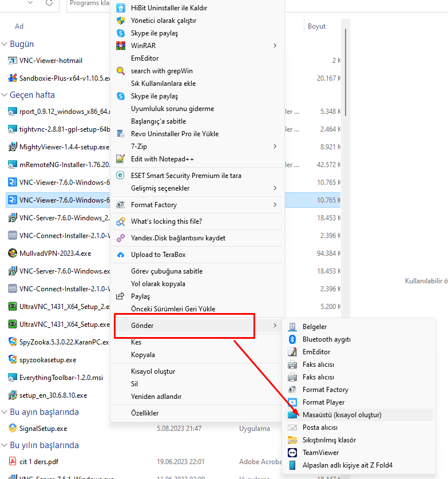Collapse the Bugün group
The height and width of the screenshot is (479, 448).
(4, 44)
